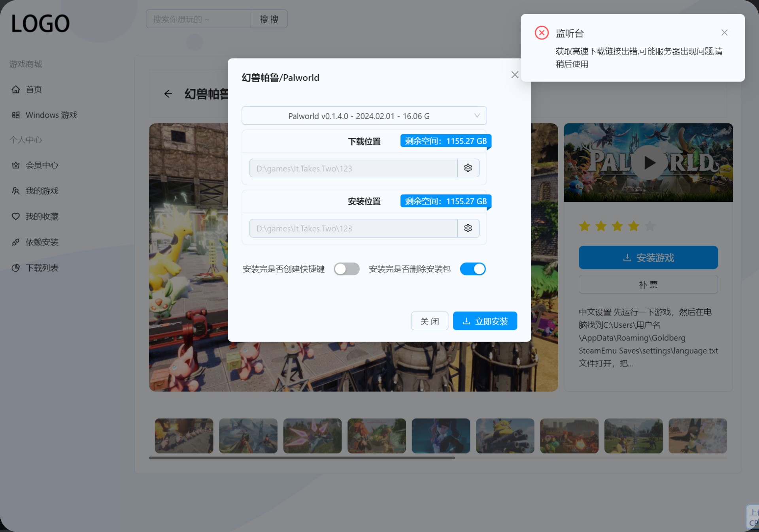Click the download icon on 立即安装
This screenshot has width=759, height=532.
466,321
